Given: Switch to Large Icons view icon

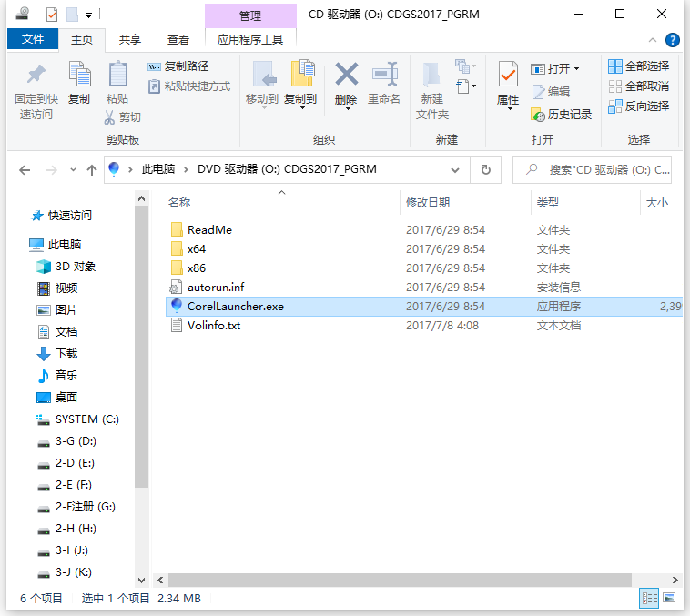Looking at the screenshot, I should click(x=669, y=598).
